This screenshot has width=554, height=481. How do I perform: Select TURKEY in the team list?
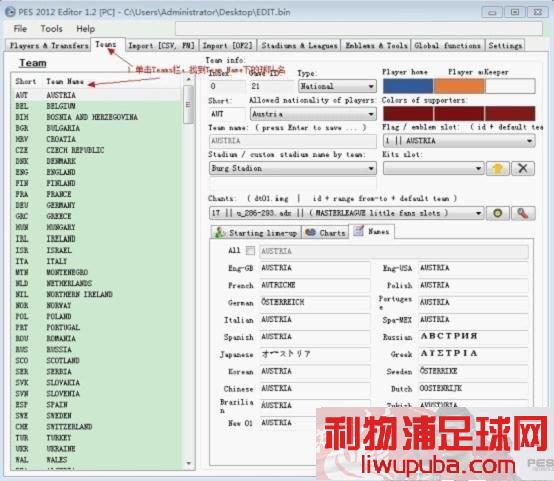pyautogui.click(x=97, y=438)
